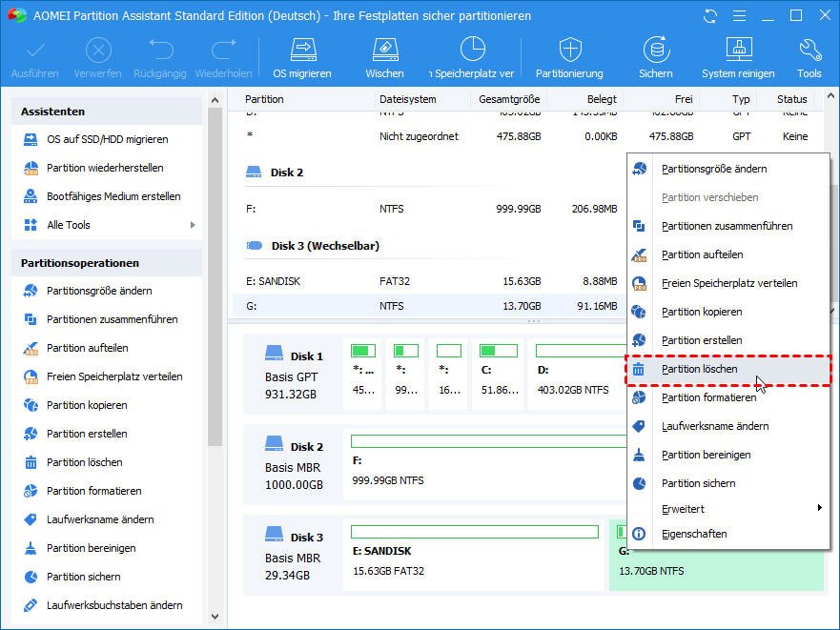Click the refresh icon in title bar
Viewport: 840px width, 630px height.
click(x=709, y=16)
